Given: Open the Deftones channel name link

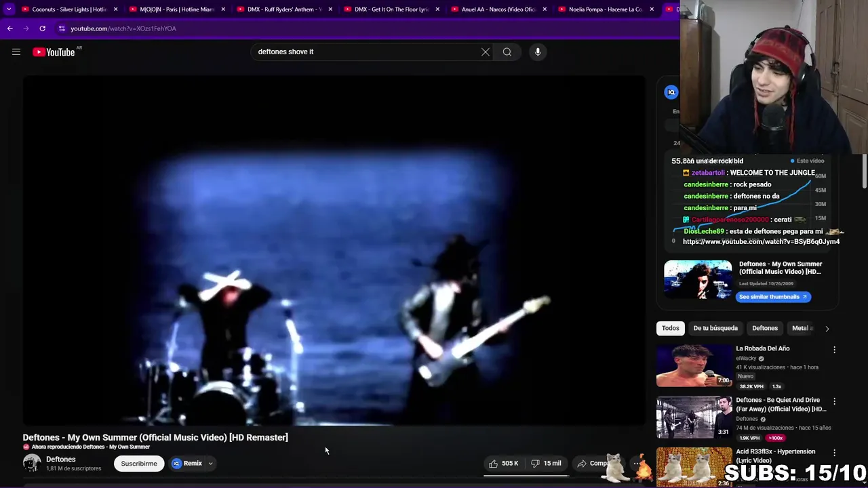Looking at the screenshot, I should click(61, 460).
